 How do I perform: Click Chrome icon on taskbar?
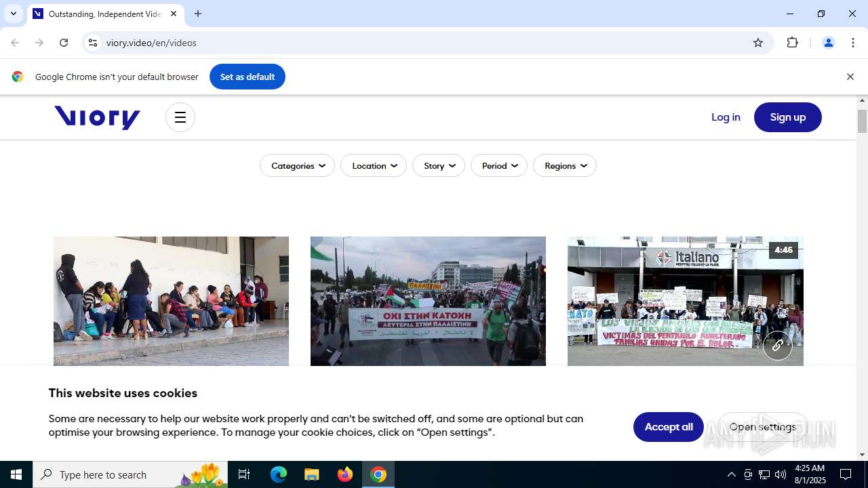coord(378,474)
